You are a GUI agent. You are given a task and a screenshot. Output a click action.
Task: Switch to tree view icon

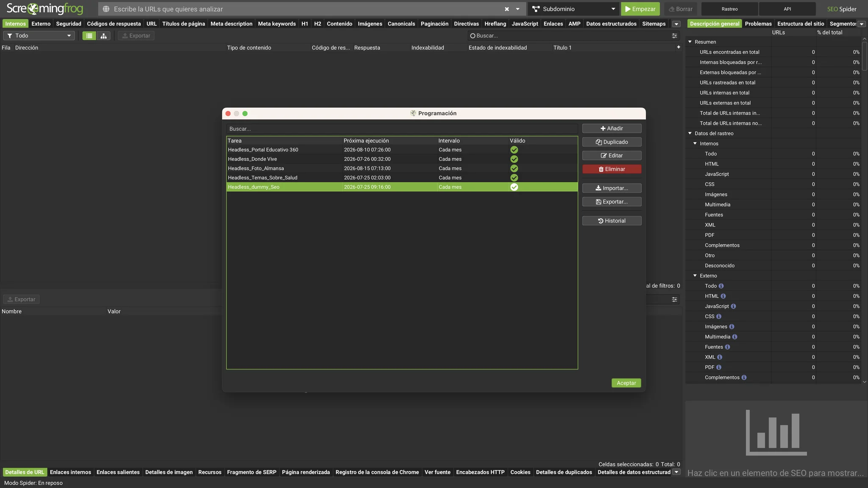(103, 36)
